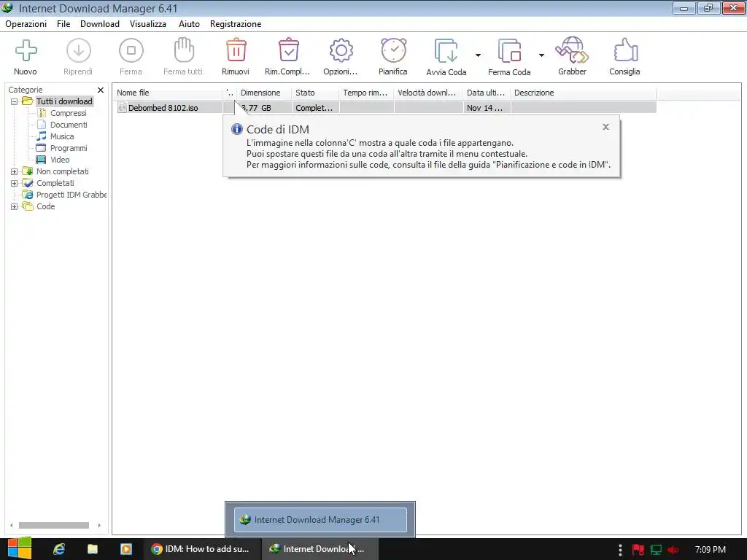Select the Compressi category
The width and height of the screenshot is (747, 560).
(68, 113)
